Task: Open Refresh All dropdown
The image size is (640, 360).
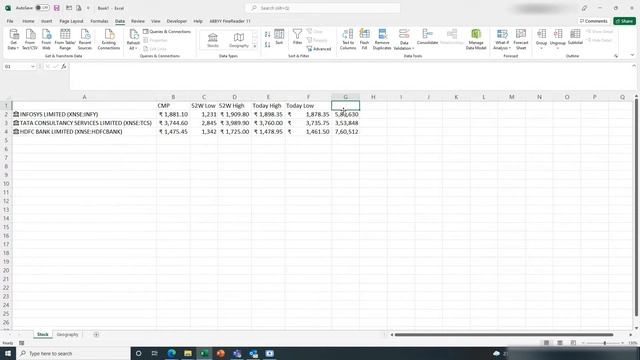Action: 133,40
